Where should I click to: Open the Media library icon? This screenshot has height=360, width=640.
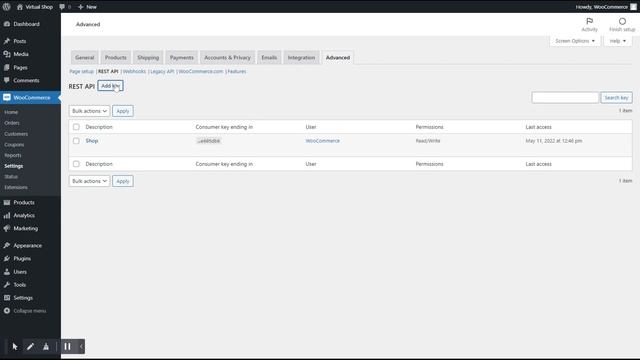7,54
